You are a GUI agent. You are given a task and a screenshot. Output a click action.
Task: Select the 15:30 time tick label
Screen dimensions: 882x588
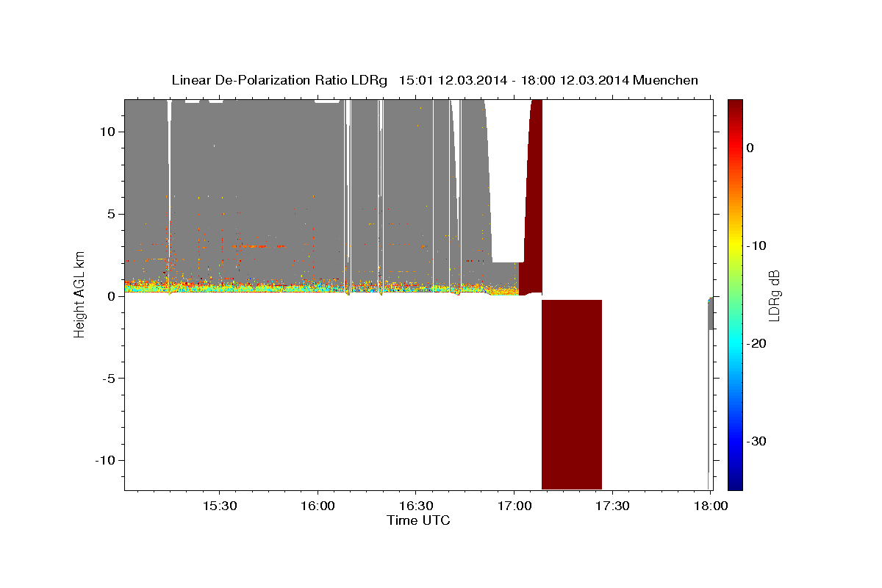[x=220, y=506]
